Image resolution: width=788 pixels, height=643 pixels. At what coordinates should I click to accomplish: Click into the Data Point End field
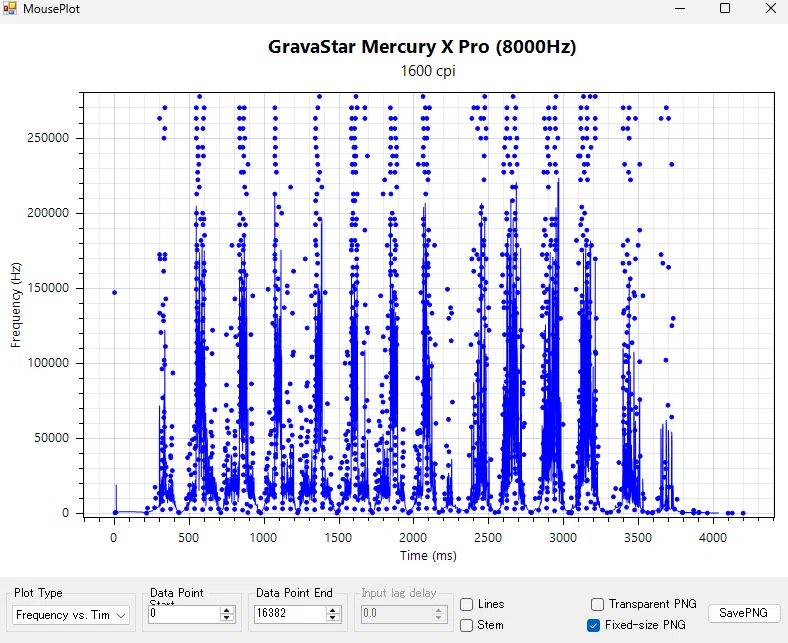(290, 614)
